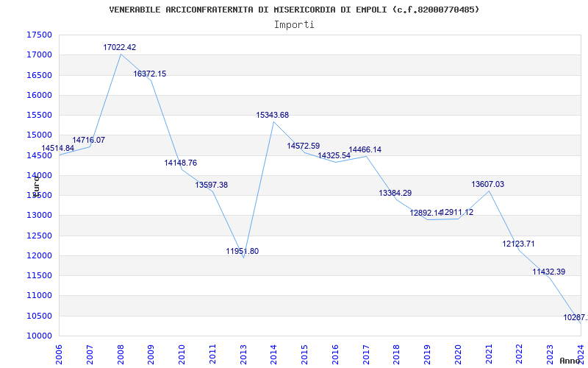Click x-axis year label 2013
Image resolution: width=588 pixels, height=368 pixels.
tap(243, 354)
